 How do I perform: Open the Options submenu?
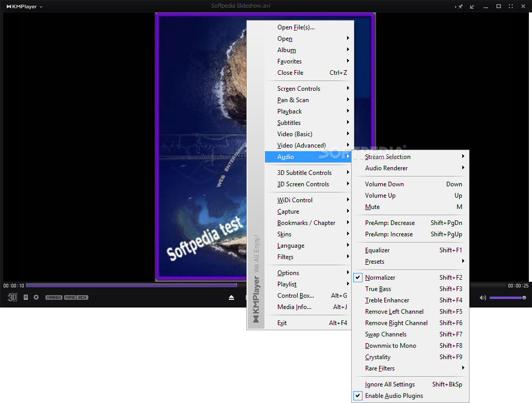(x=308, y=273)
